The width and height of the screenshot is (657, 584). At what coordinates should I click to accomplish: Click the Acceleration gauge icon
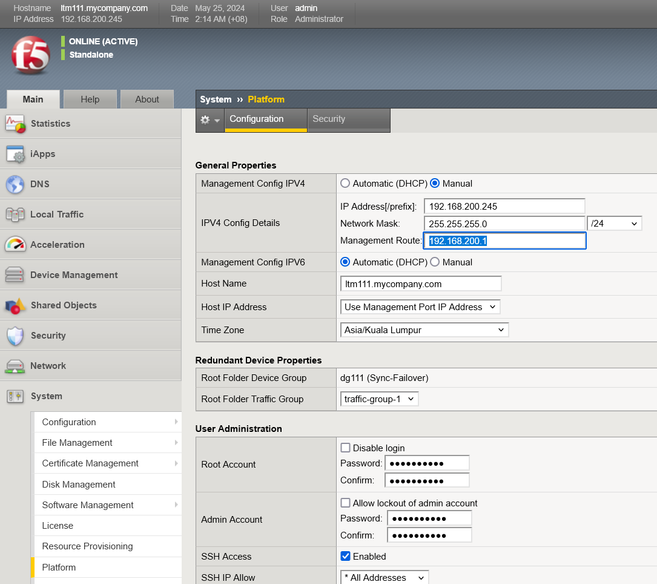(15, 245)
